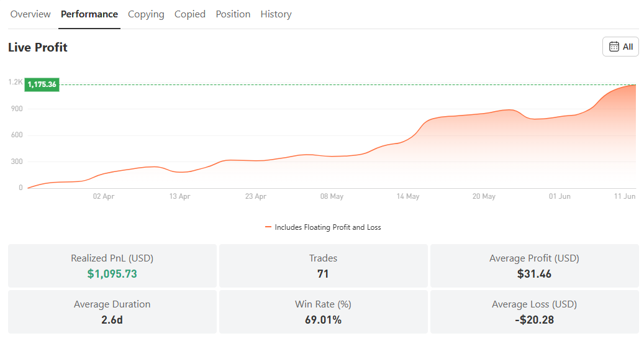Click the 13 Apr axis date

point(180,196)
